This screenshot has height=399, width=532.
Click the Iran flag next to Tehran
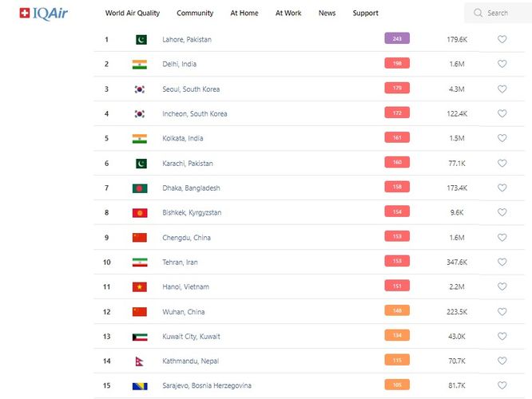tap(140, 263)
